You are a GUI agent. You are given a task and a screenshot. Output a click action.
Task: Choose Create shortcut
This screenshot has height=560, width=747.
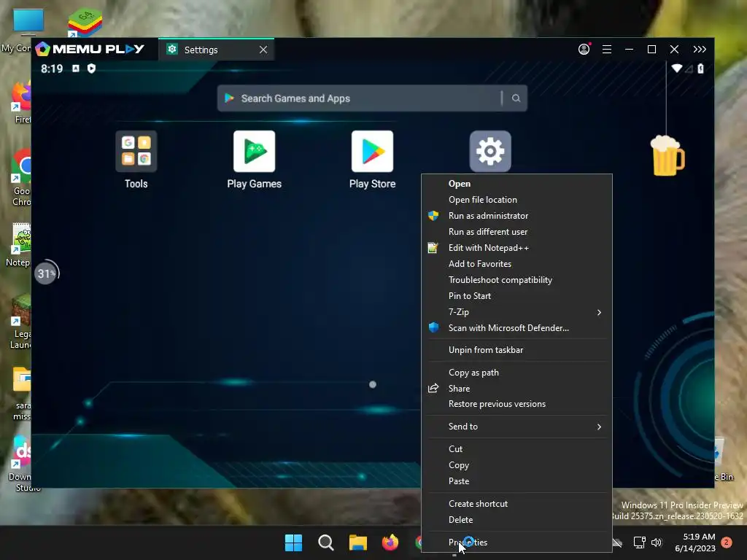click(517, 504)
